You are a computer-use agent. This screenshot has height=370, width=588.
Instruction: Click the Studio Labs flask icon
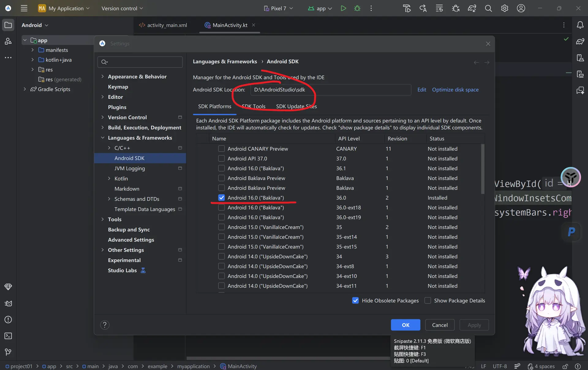(143, 270)
